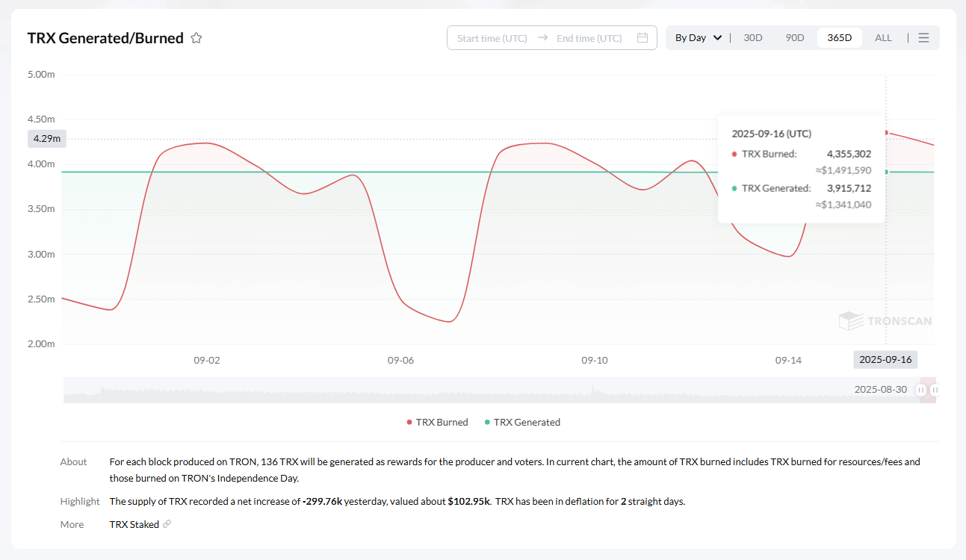Open the calendar icon in the date range field
Screen dimensions: 966x560
coord(643,38)
